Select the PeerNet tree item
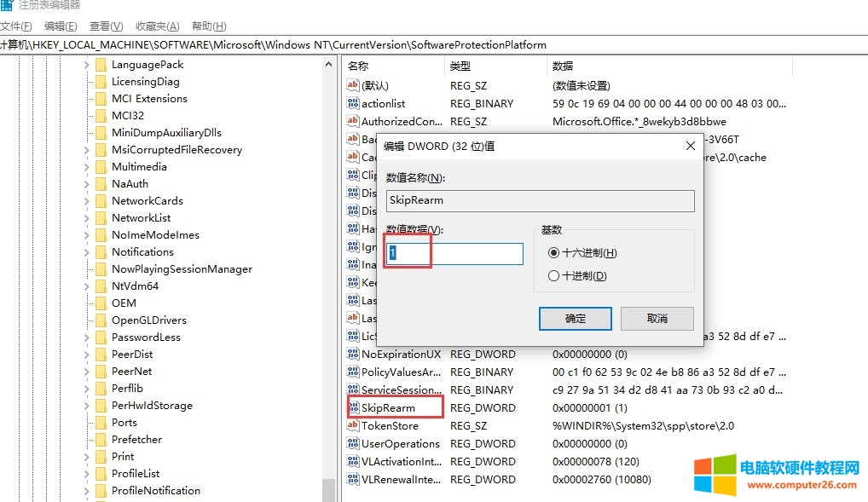 coord(131,372)
